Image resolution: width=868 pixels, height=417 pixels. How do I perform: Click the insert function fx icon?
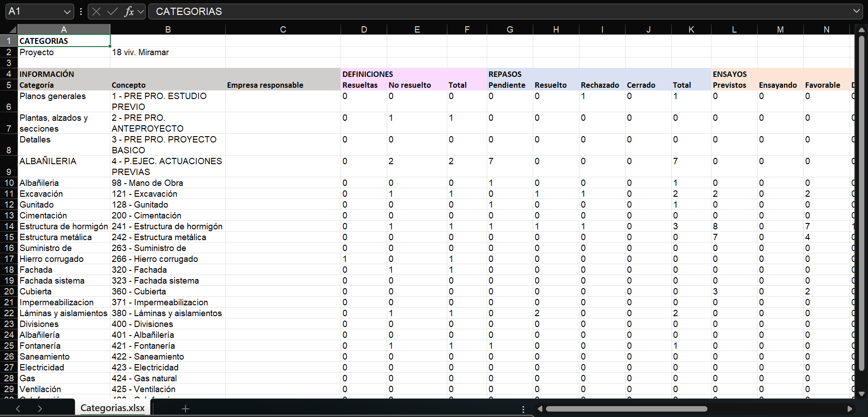[x=129, y=12]
